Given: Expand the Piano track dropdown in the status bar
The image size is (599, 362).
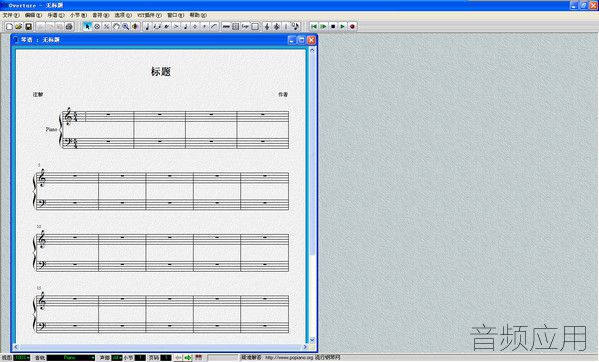Looking at the screenshot, I should (x=71, y=358).
